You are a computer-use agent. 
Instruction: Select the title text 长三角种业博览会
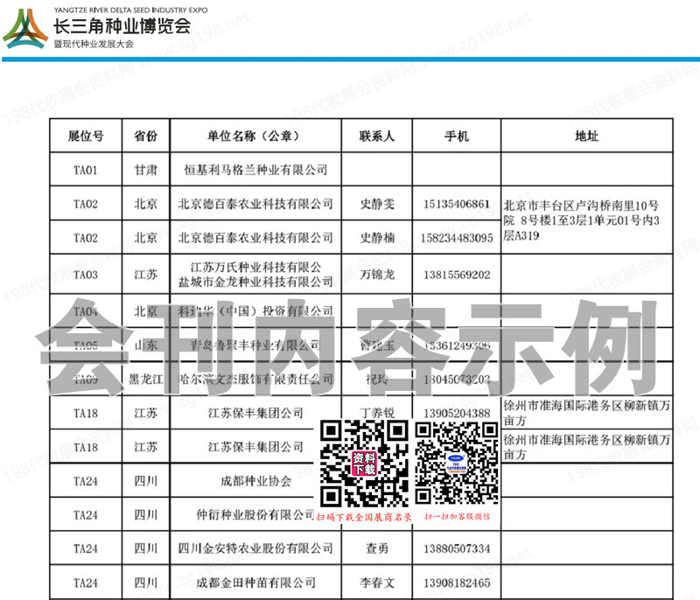pos(122,27)
